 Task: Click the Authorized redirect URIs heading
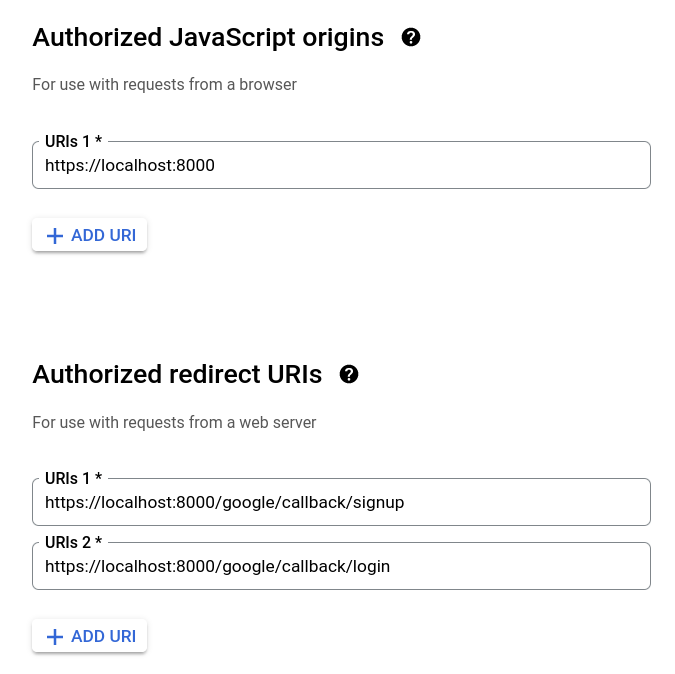[x=177, y=374]
